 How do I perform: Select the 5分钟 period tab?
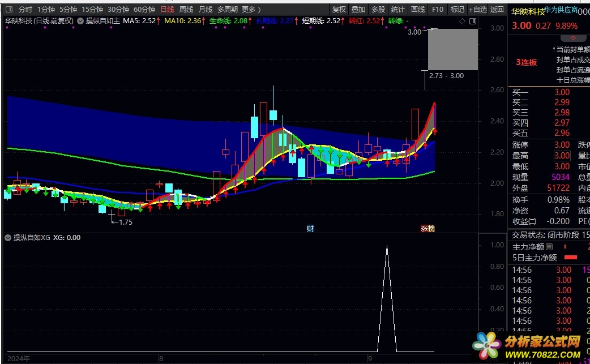click(x=68, y=10)
